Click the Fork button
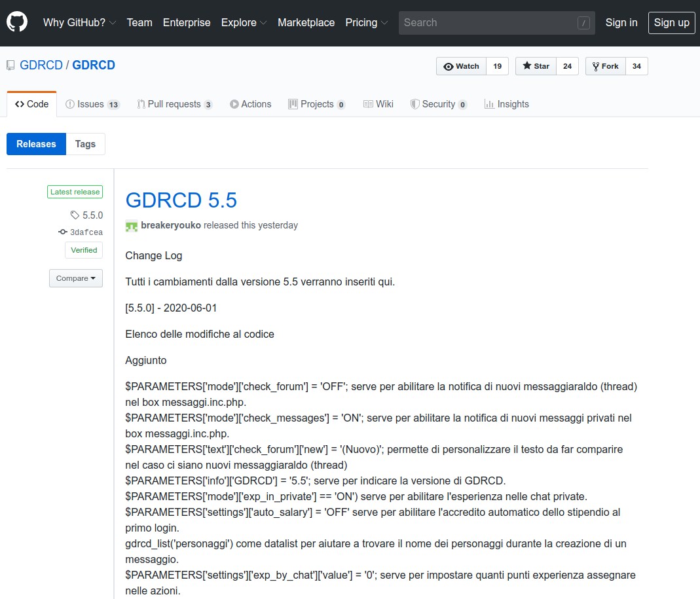Viewport: 700px width, 599px height. [605, 66]
